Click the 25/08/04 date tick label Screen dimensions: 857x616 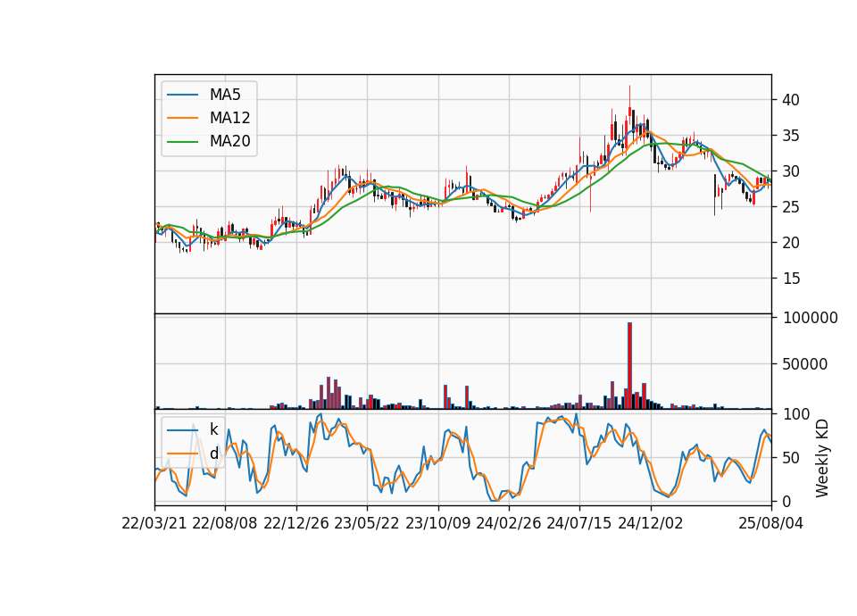(x=771, y=523)
